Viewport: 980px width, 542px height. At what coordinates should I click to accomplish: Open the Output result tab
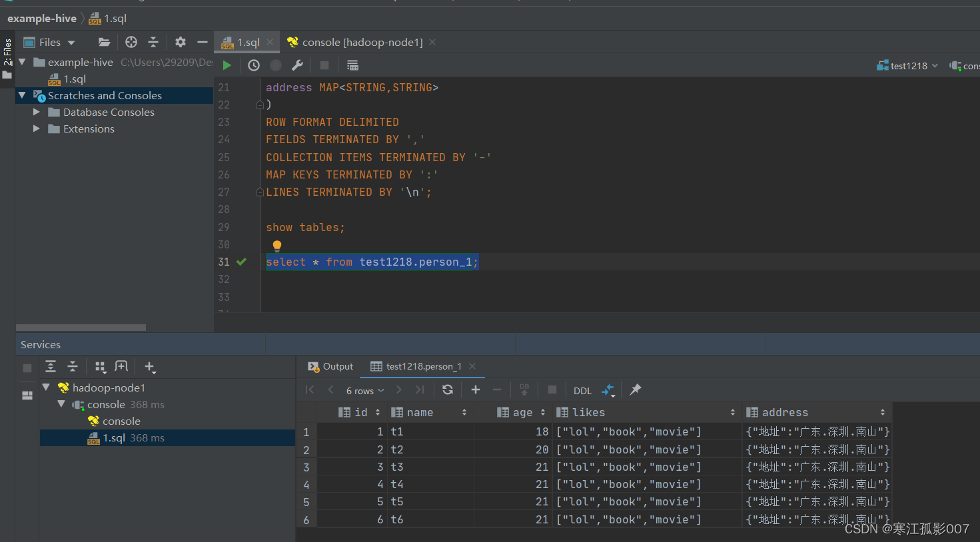[330, 366]
